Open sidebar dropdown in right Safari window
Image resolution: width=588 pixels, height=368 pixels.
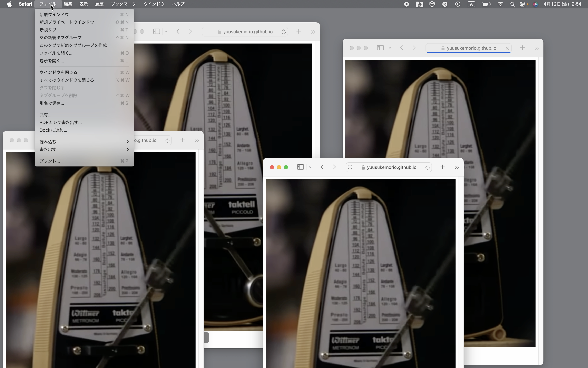tap(390, 48)
